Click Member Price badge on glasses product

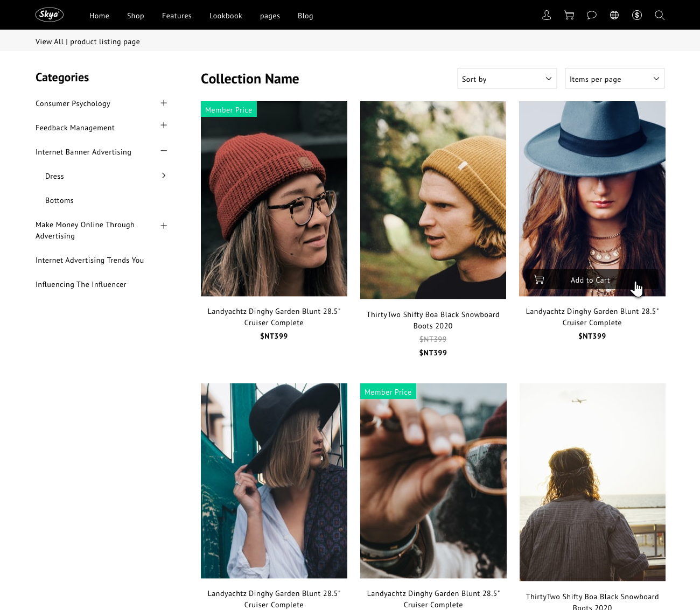(388, 391)
